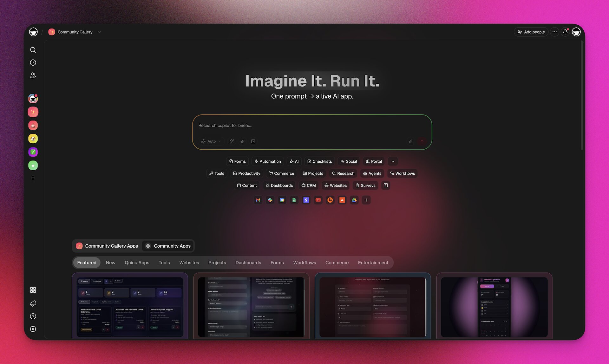Select the Workflows category chip
609x364 pixels.
(402, 173)
